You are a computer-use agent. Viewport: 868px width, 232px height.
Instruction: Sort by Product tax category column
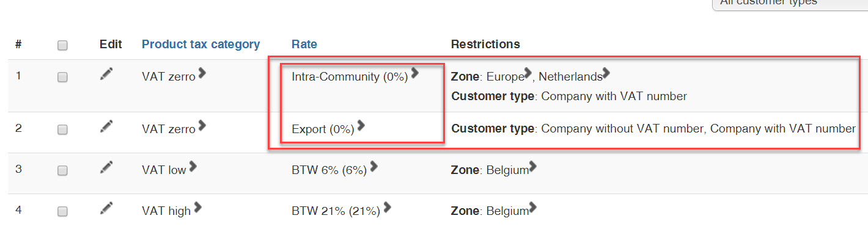(200, 44)
